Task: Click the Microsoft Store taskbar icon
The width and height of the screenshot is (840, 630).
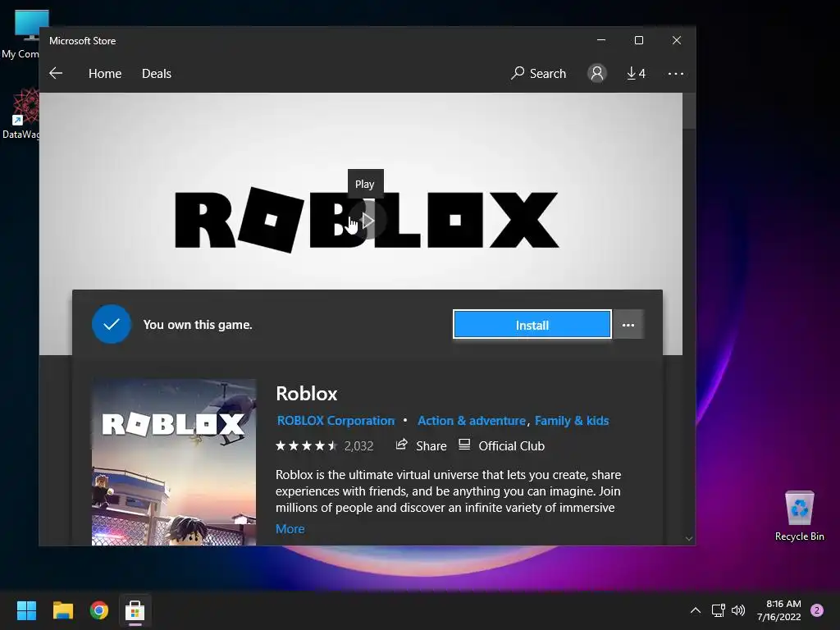Action: [135, 610]
